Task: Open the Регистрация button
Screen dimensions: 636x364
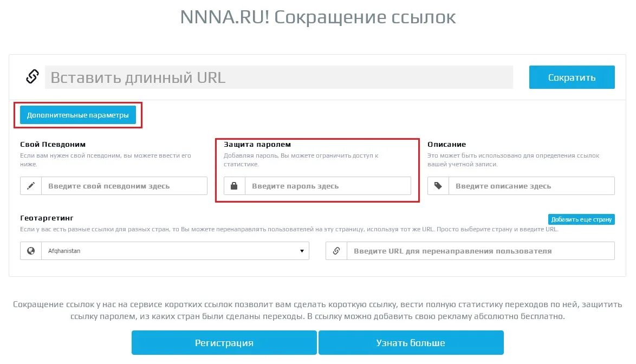Action: pos(224,342)
